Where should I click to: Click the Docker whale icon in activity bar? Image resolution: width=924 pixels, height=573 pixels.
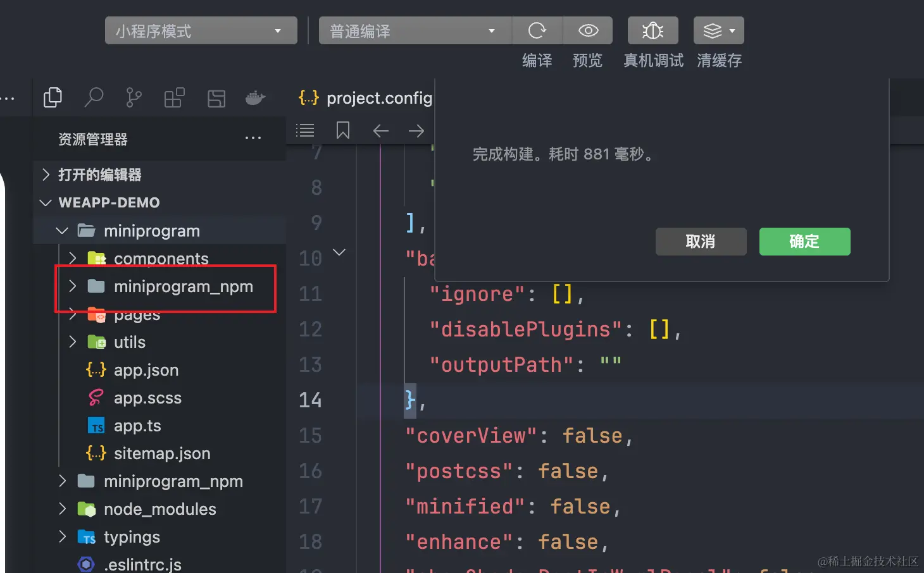(x=255, y=97)
